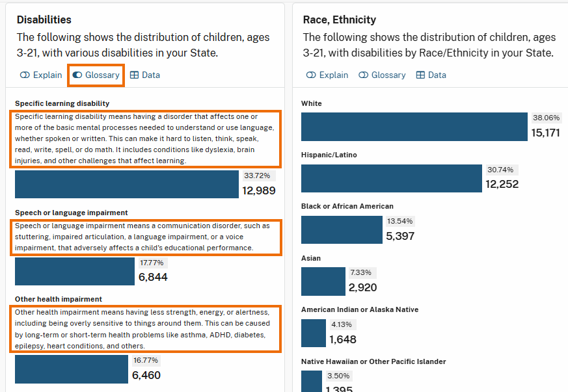
Task: Click the Explain link in Race, Ethnicity panel
Action: click(327, 75)
